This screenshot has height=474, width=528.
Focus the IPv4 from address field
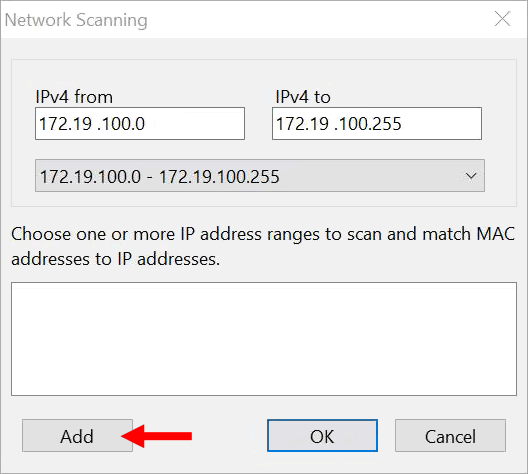[x=140, y=124]
